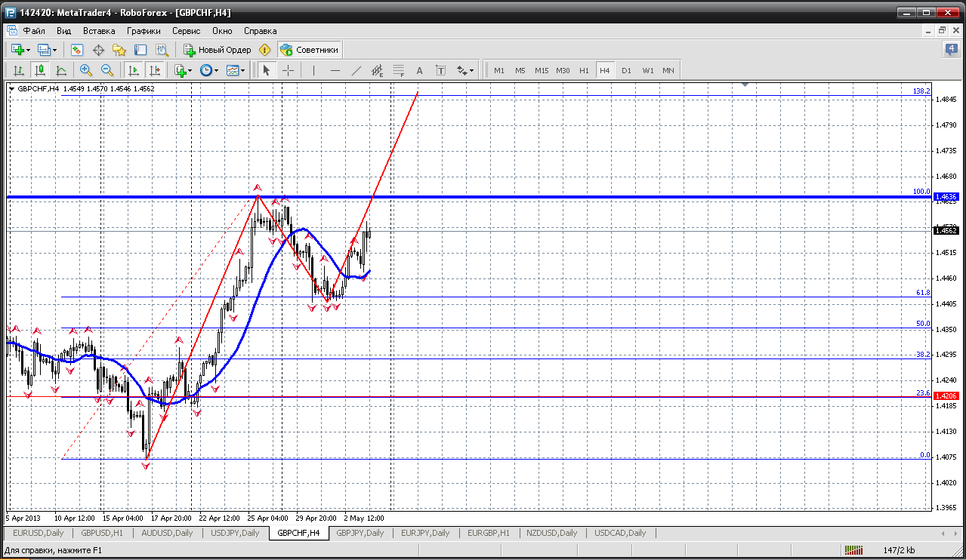
Task: Open the Market Watch window icon
Action: coord(77,50)
